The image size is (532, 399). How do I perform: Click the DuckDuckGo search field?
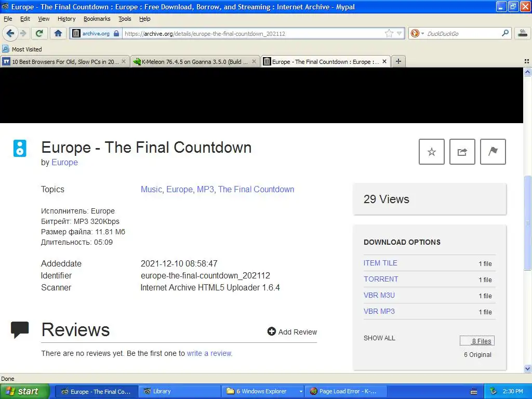(462, 34)
